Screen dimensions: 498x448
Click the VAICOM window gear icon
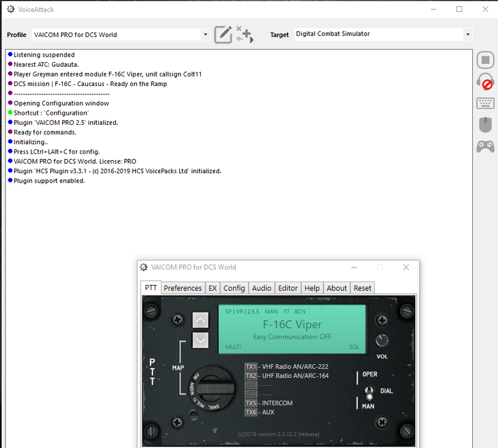[143, 267]
